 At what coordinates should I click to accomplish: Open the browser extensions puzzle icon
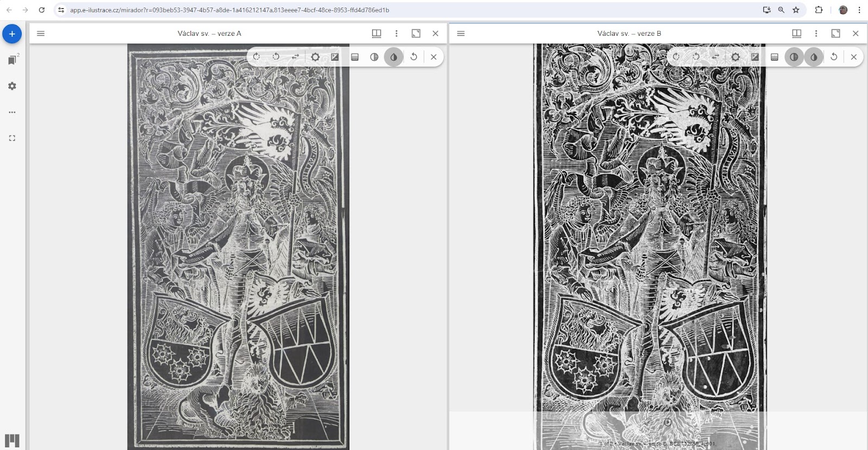click(819, 10)
